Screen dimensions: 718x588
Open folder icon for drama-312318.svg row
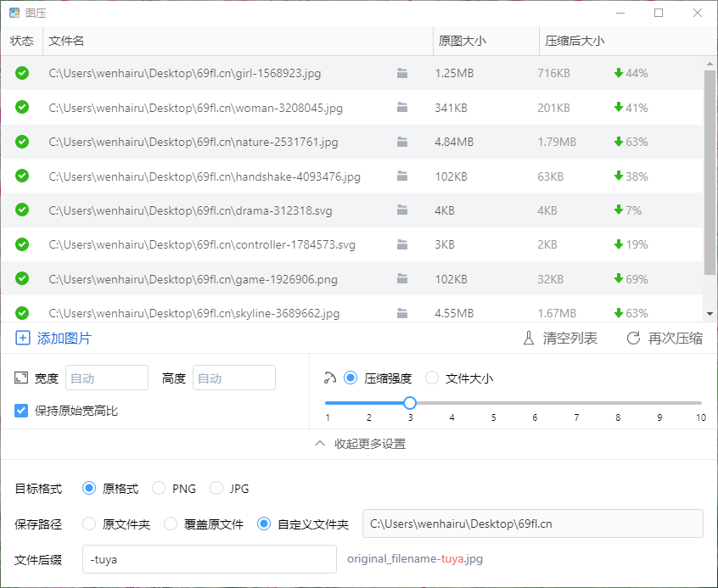tap(402, 210)
